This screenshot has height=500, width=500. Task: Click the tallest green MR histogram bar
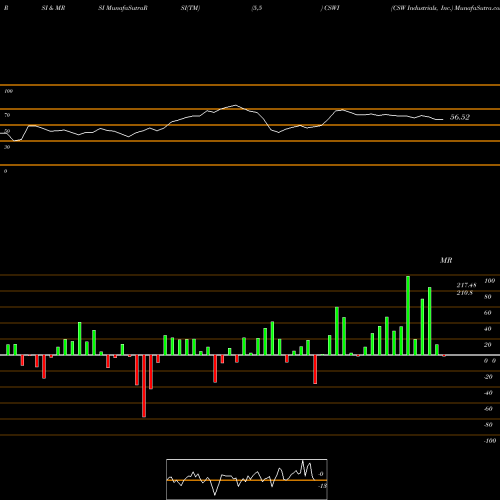tap(408, 315)
